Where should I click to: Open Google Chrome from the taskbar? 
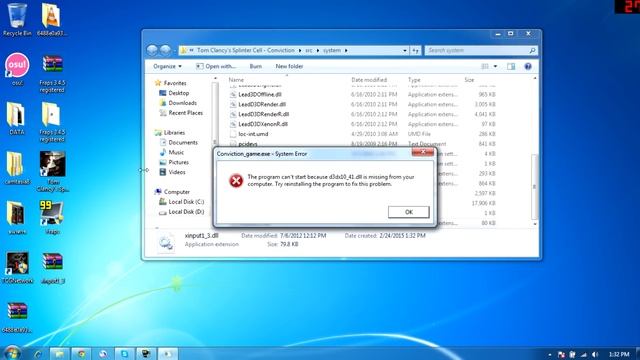(x=81, y=354)
